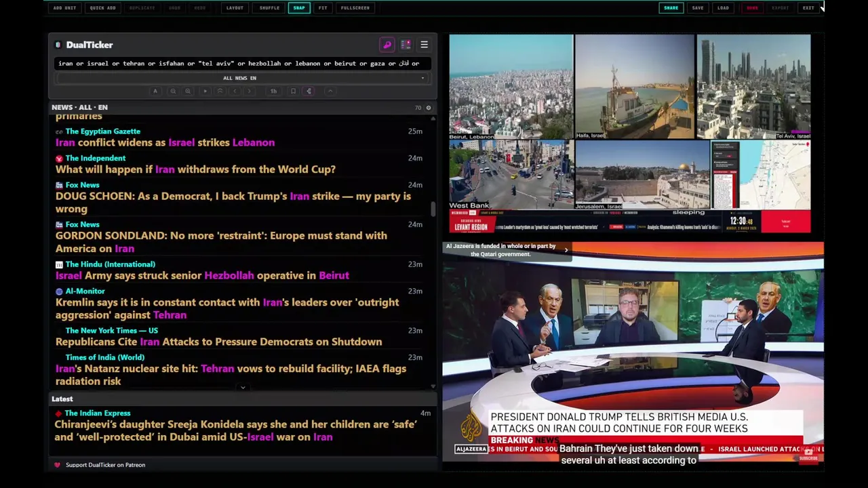Open Chiranjeevi's daughter Sreeja Konidela headline
This screenshot has width=868, height=488.
tap(235, 430)
